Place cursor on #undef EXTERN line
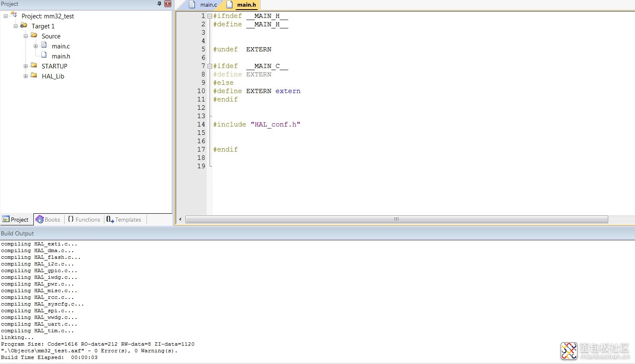The width and height of the screenshot is (635, 364). pos(242,49)
